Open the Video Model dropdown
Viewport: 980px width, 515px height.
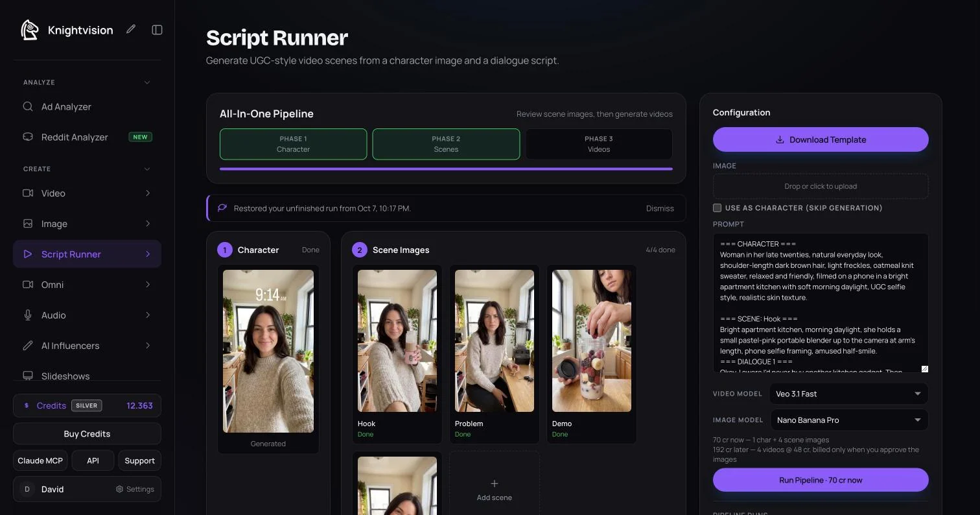849,394
